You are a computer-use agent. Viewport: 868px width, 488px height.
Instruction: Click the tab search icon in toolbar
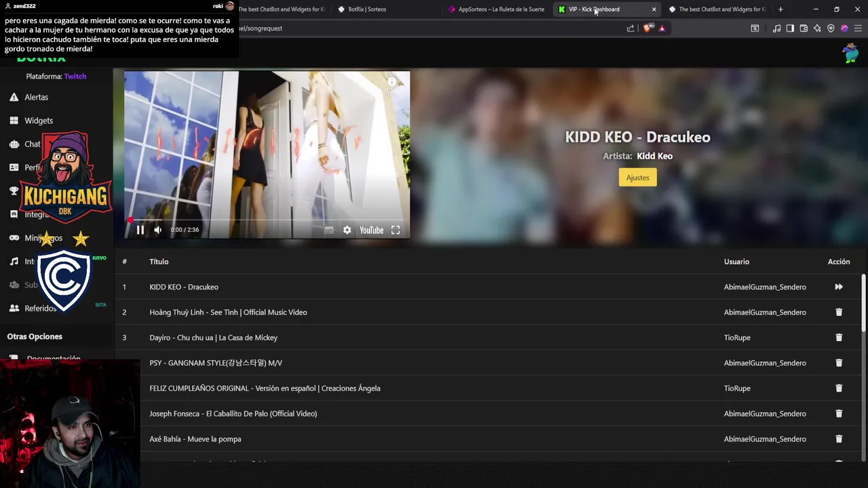(755, 28)
